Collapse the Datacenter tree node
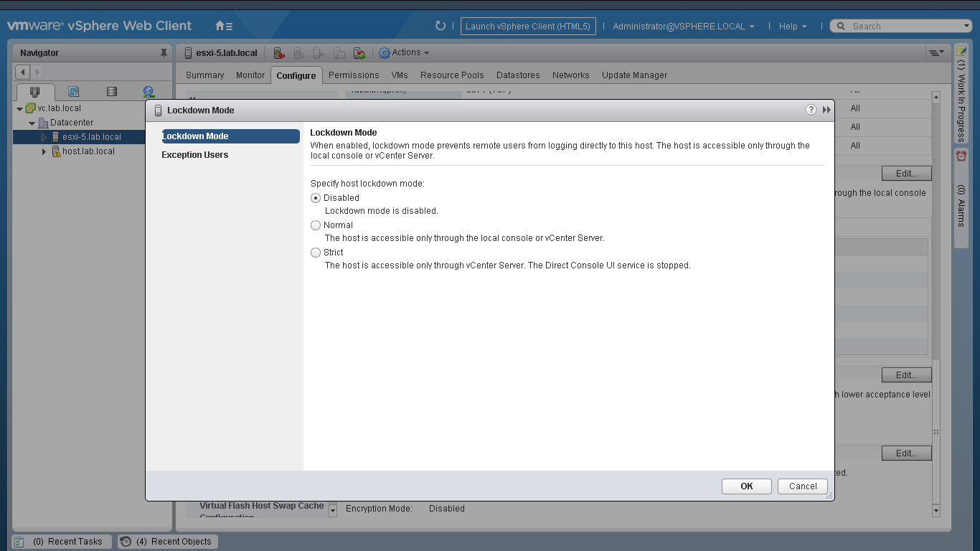Viewport: 980px width, 551px height. point(32,123)
